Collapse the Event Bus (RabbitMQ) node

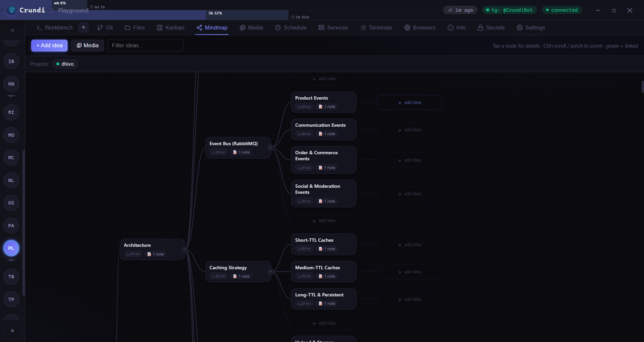click(x=270, y=148)
